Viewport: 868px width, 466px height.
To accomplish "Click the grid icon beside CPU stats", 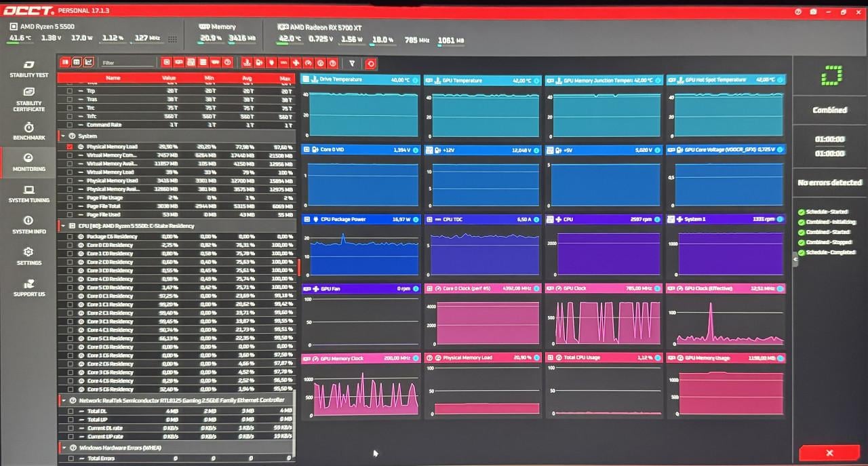I will 173,39.
